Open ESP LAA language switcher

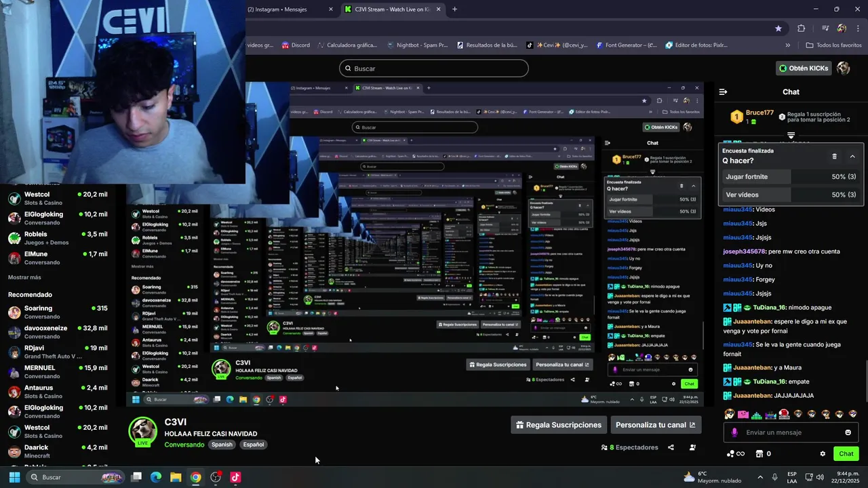pos(792,477)
